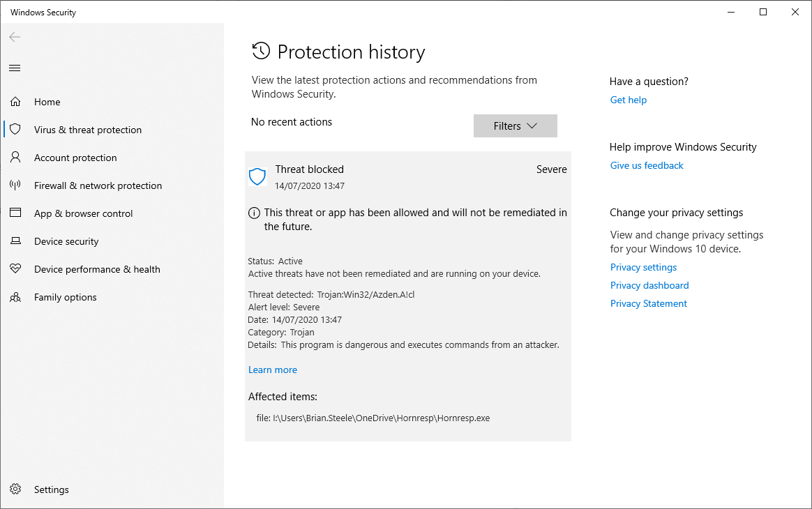This screenshot has width=812, height=509.
Task: Click the Settings gear icon
Action: tap(15, 489)
